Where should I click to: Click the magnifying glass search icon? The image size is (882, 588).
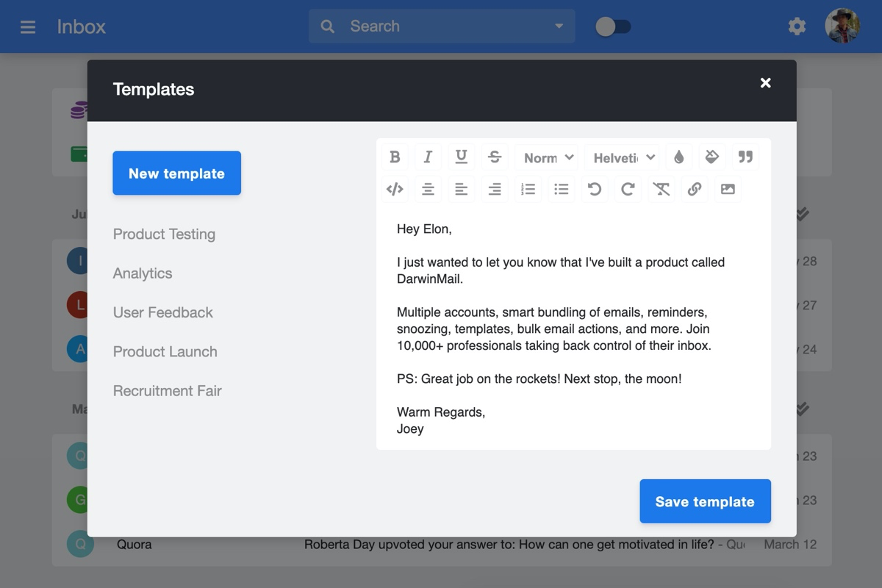(328, 26)
